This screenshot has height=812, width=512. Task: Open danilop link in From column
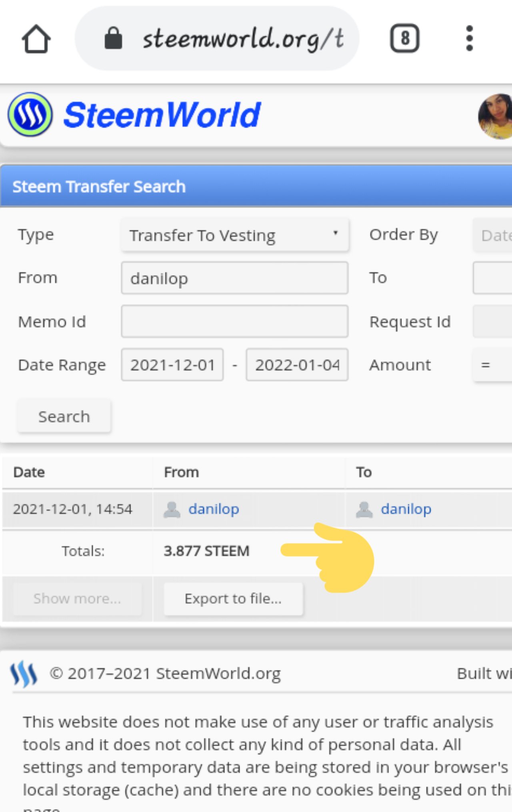pos(214,509)
